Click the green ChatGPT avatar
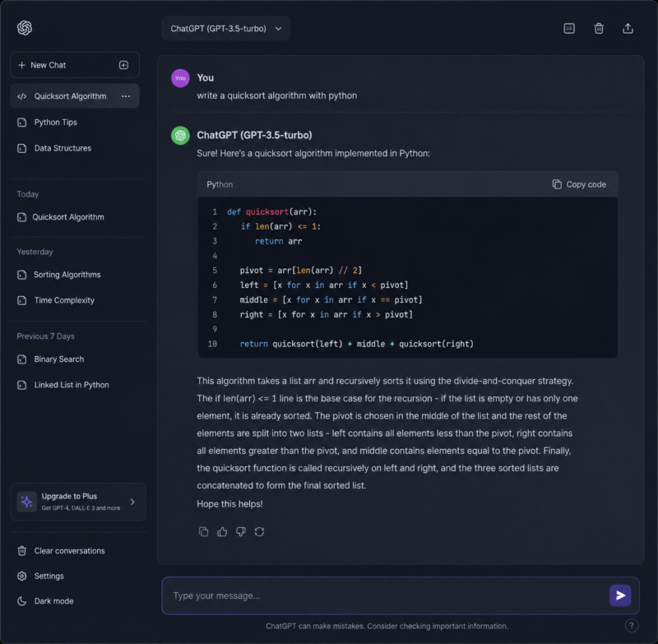Image resolution: width=658 pixels, height=644 pixels. 180,136
